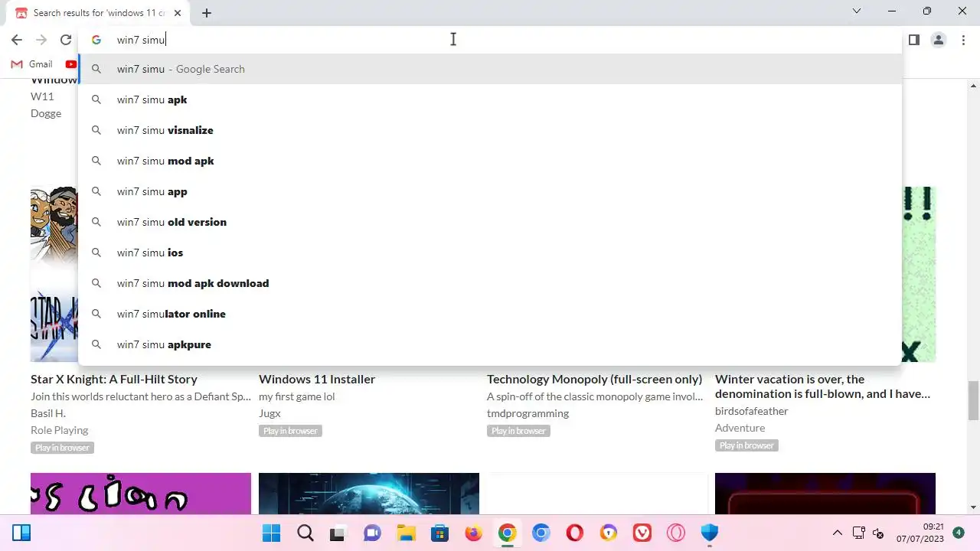
Task: Launch Opera GX from the taskbar
Action: click(675, 533)
